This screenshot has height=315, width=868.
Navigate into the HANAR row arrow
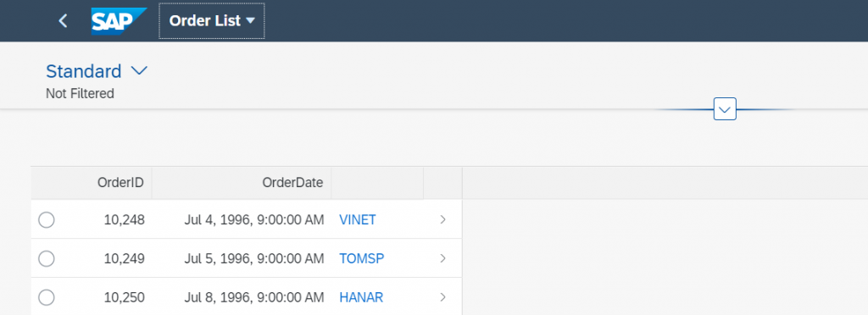pos(442,297)
